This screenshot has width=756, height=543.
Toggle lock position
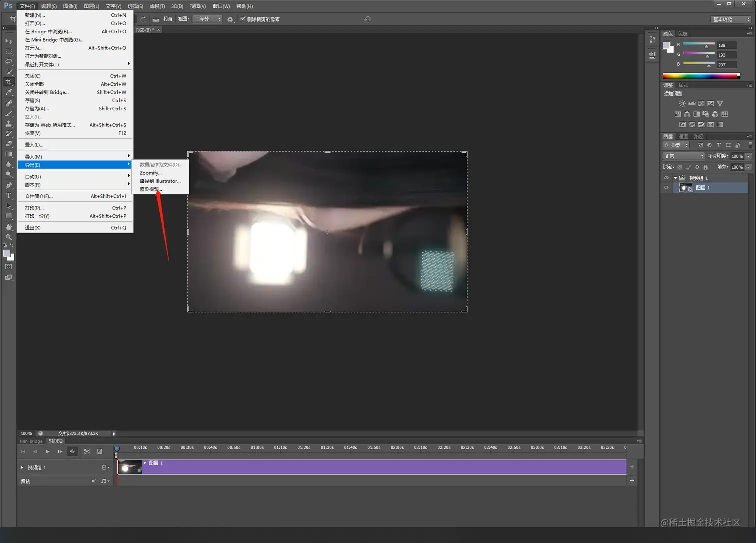697,167
